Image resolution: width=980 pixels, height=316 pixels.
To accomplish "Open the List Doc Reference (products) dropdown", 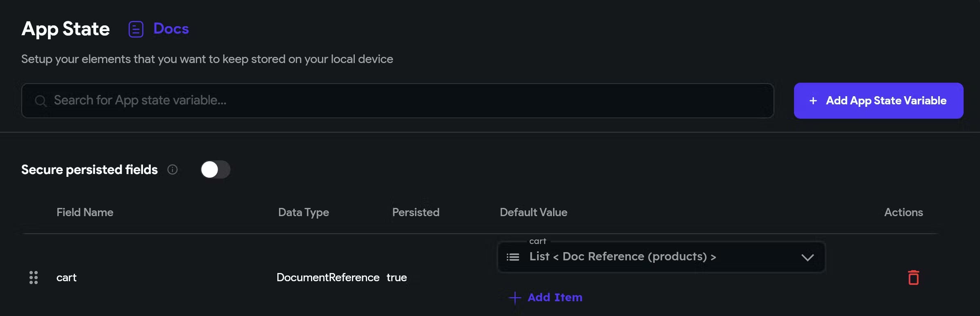I will pos(656,257).
